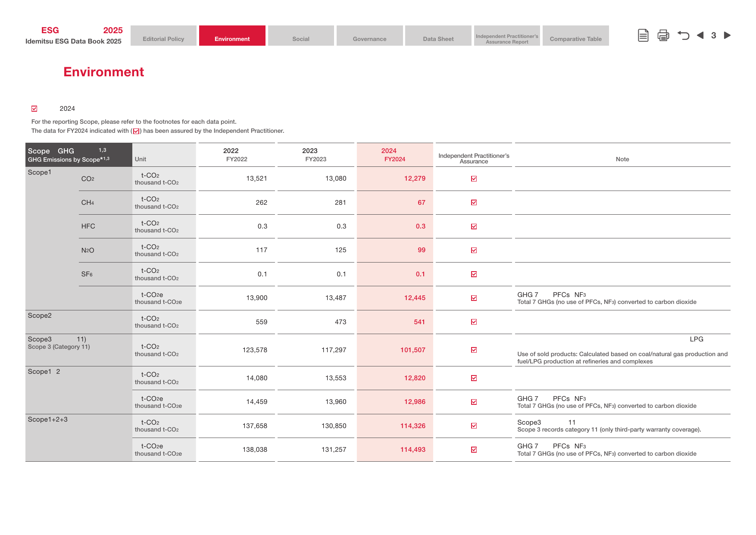The height and width of the screenshot is (535, 756).
Task: Click the page number 3 indicator
Action: tap(714, 35)
